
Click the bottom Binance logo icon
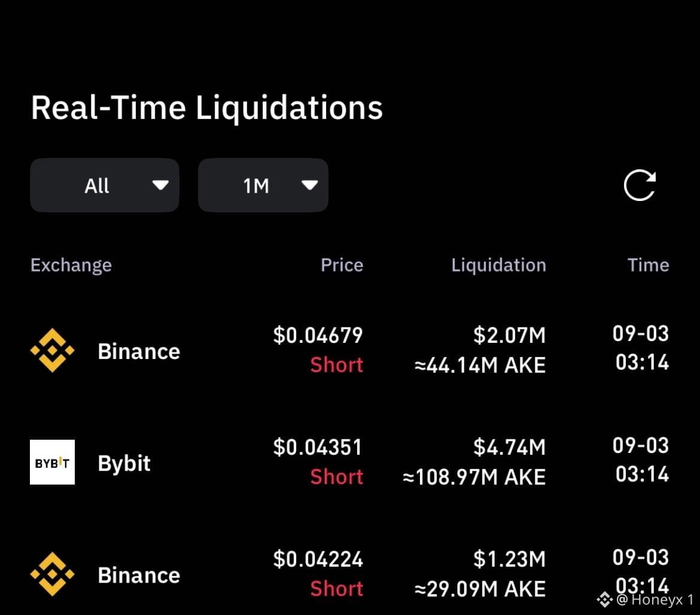click(52, 574)
